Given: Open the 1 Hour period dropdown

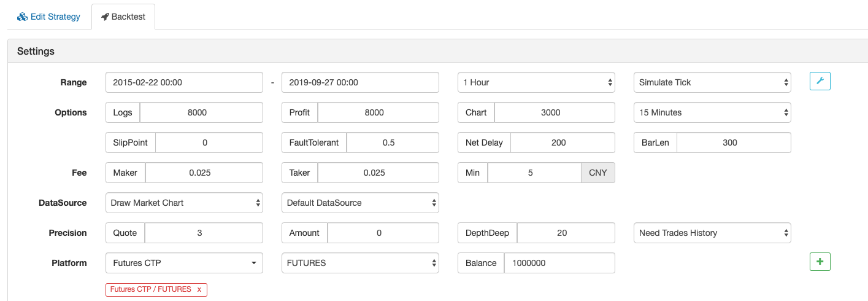Looking at the screenshot, I should coord(536,82).
